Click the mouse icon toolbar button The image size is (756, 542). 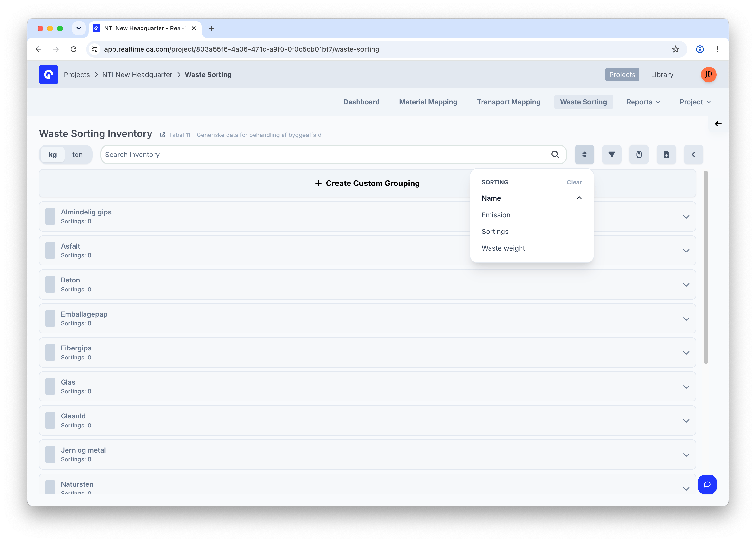pos(639,155)
